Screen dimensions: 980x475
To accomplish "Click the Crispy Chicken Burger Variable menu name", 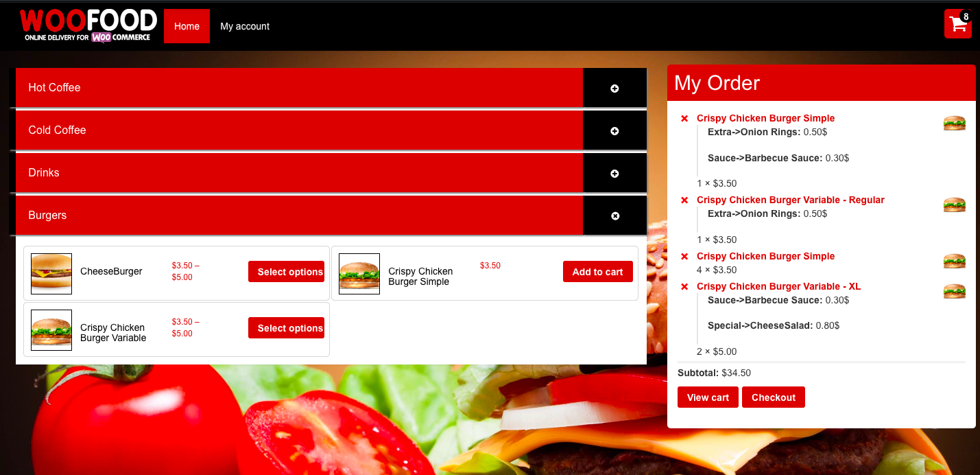I will [x=113, y=333].
